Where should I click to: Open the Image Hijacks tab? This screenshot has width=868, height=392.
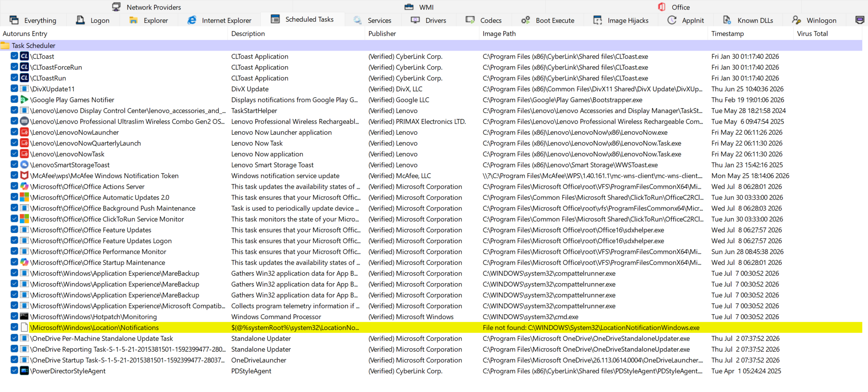[x=621, y=20]
